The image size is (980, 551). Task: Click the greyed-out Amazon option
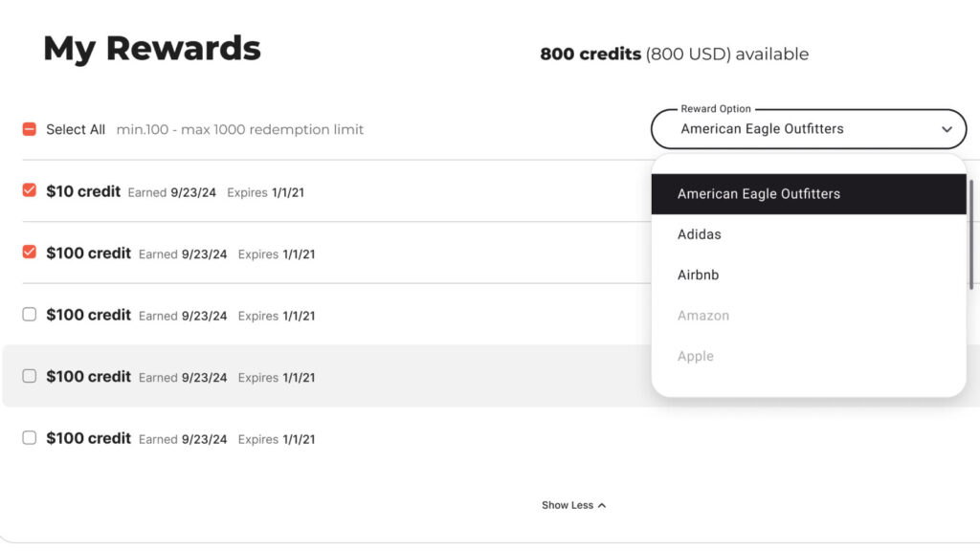pyautogui.click(x=703, y=316)
